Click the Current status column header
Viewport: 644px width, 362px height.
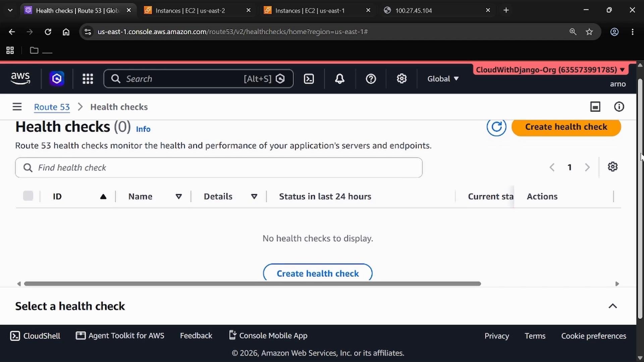pos(491,196)
